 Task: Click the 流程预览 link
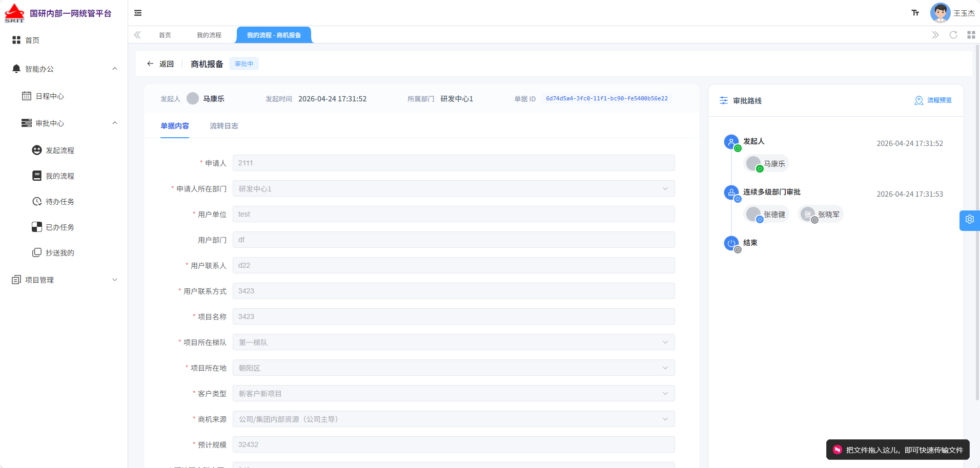point(933,100)
